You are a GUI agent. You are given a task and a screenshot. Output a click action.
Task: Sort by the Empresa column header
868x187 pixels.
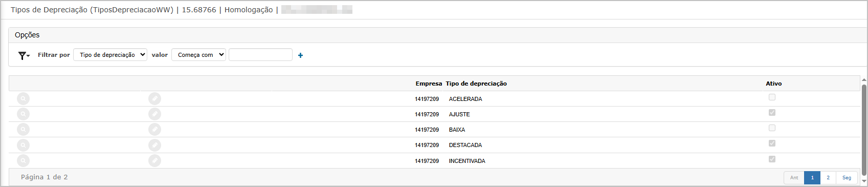point(429,84)
